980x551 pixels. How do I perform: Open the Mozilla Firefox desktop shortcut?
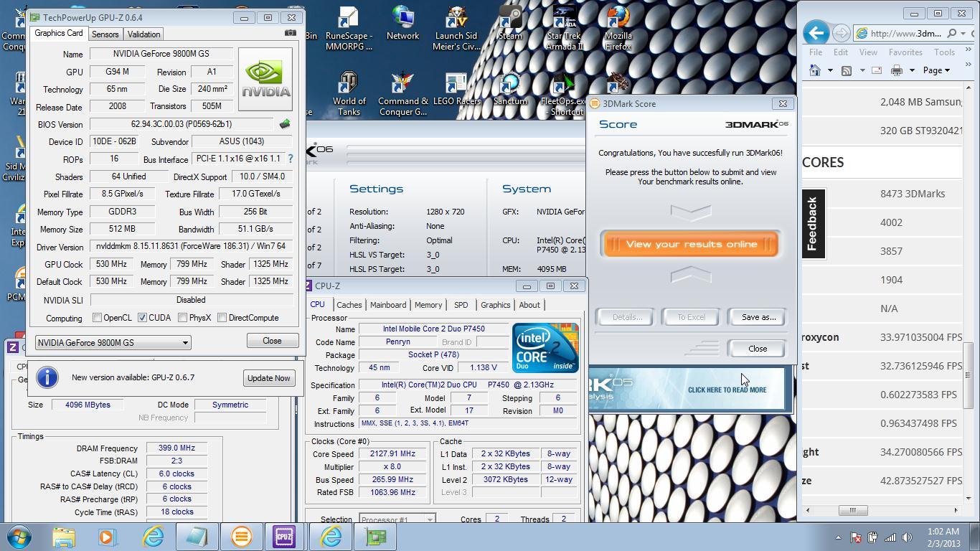click(x=618, y=29)
